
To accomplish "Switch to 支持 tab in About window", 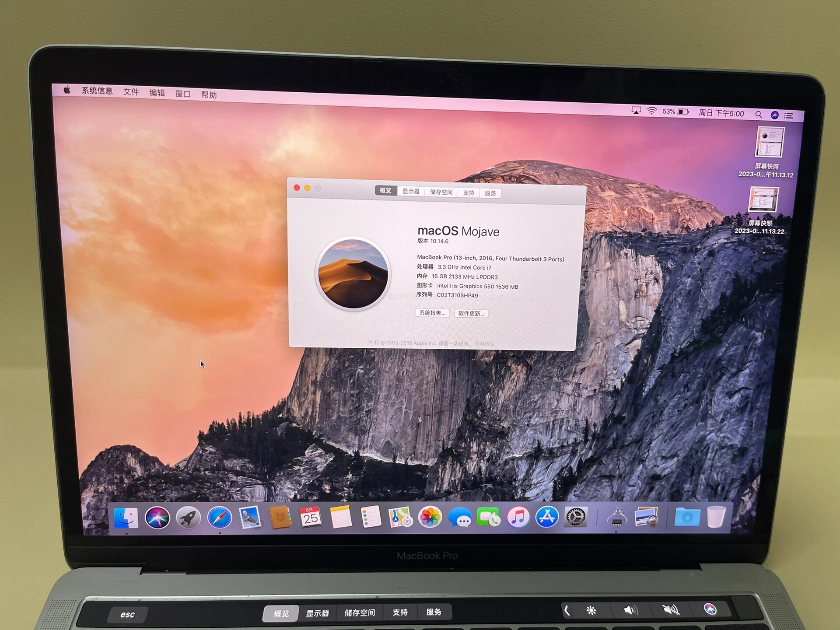I will coord(469,192).
